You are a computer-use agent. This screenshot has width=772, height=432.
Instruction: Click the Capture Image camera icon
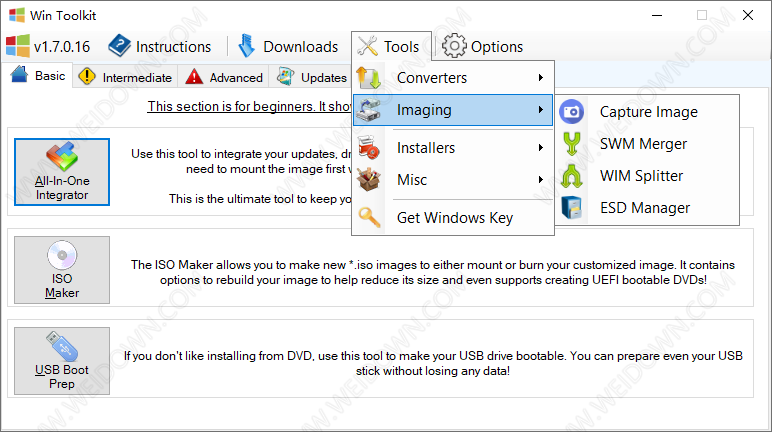tap(572, 112)
